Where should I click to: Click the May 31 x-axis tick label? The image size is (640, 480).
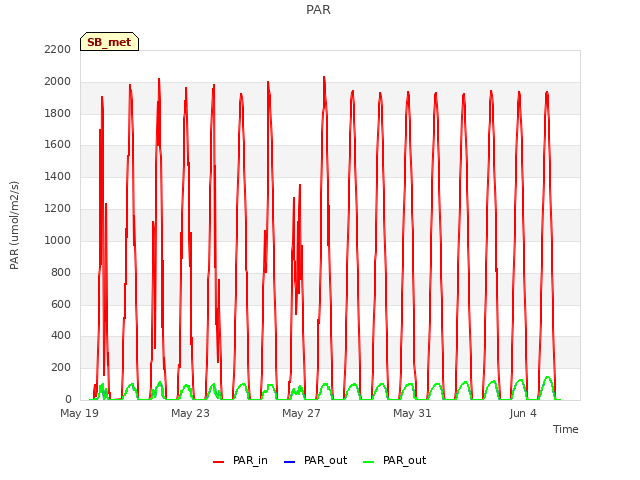tap(412, 413)
